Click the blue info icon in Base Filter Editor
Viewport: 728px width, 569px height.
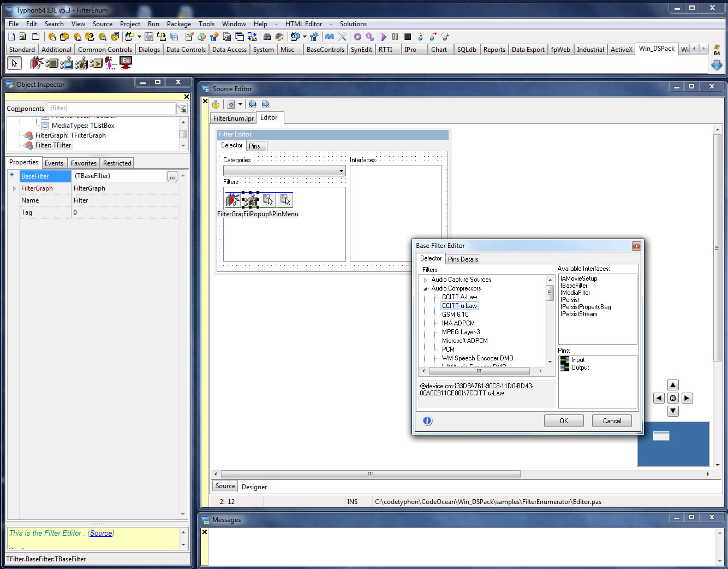click(x=427, y=420)
